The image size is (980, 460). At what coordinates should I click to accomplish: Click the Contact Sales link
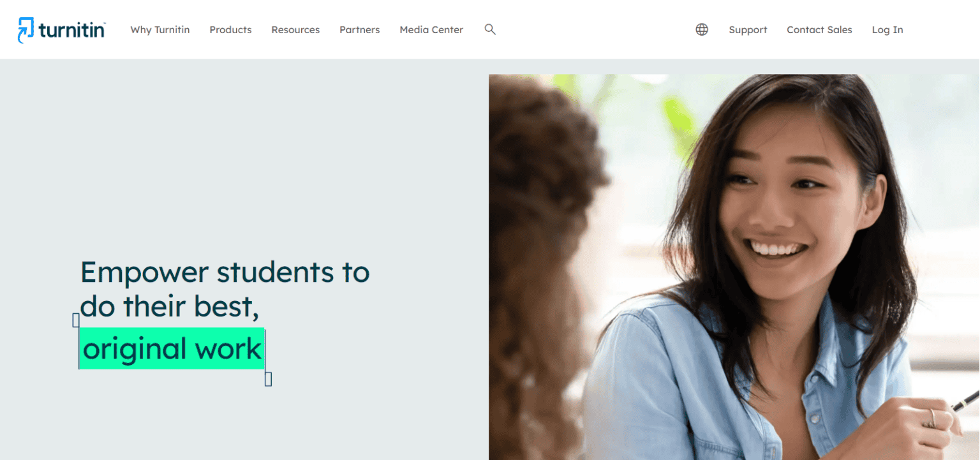tap(819, 30)
